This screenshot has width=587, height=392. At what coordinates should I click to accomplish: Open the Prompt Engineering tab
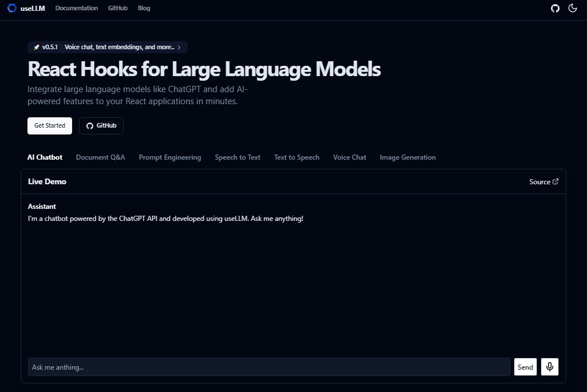(169, 157)
